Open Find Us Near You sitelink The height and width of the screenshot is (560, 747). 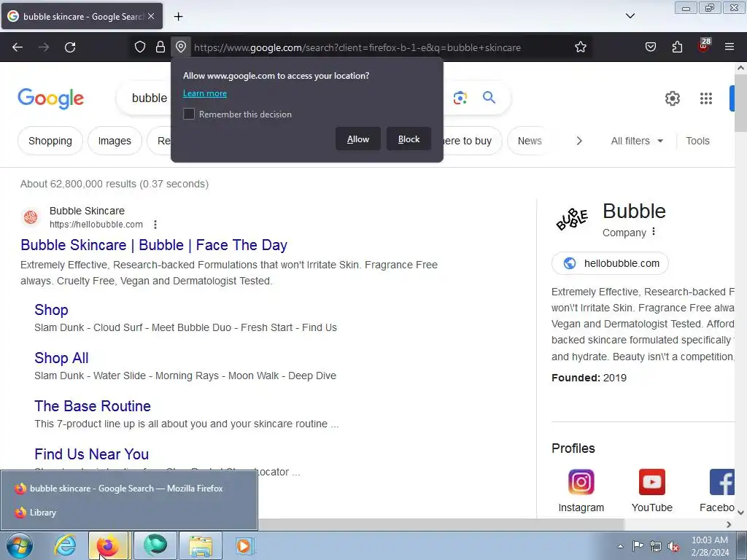click(x=91, y=454)
